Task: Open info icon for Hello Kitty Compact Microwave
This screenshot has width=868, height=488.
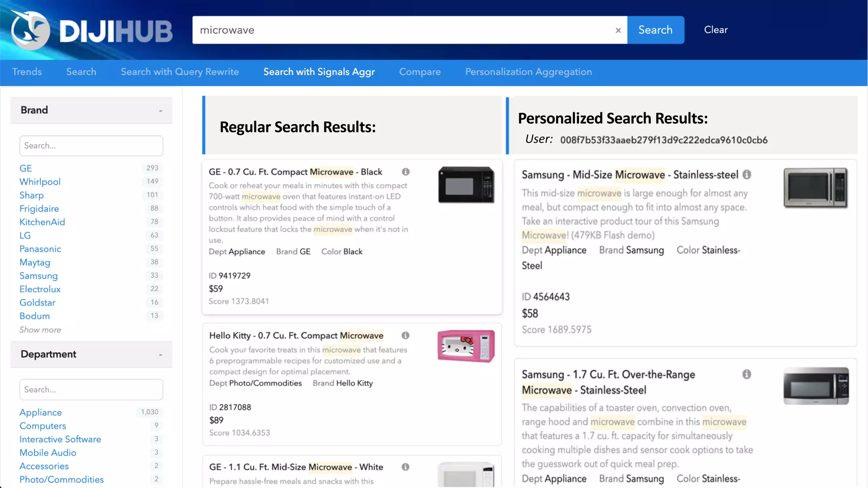Action: (406, 335)
